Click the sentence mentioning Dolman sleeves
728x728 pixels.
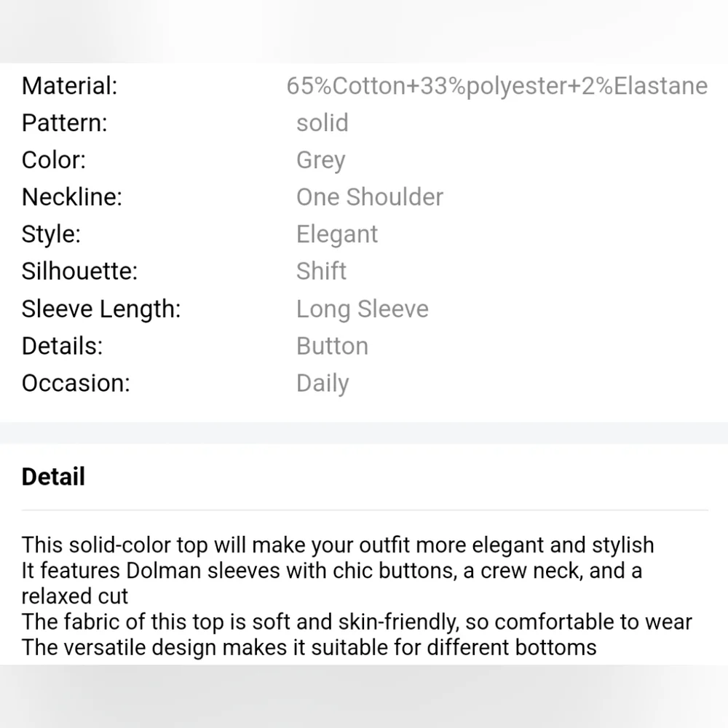pyautogui.click(x=331, y=571)
